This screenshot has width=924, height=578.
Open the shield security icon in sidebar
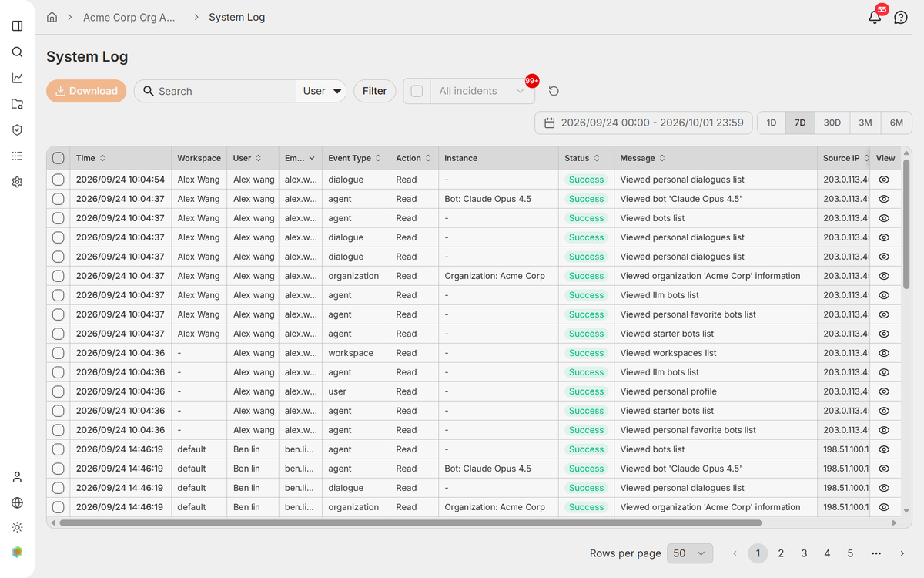(x=17, y=130)
